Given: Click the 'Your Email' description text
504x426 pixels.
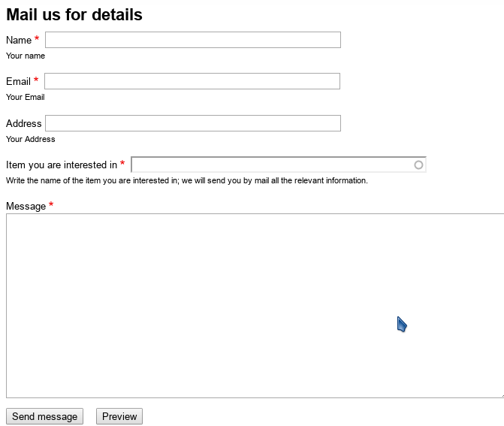Looking at the screenshot, I should tap(25, 97).
